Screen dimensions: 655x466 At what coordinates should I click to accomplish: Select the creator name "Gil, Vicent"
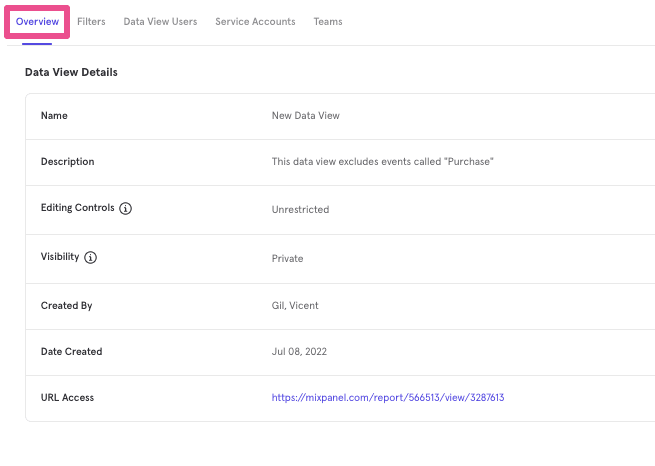tap(298, 306)
